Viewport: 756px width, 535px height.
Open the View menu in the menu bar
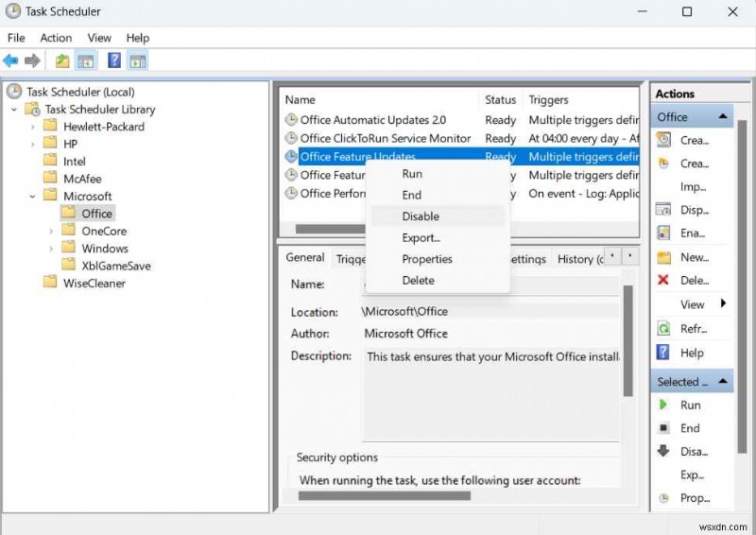[99, 38]
